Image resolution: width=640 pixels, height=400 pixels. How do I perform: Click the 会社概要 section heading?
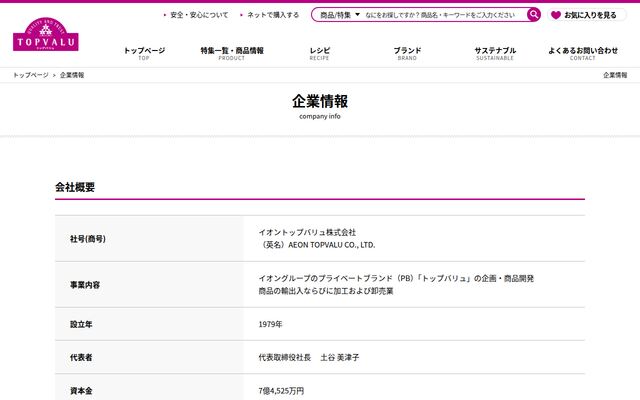coord(75,187)
